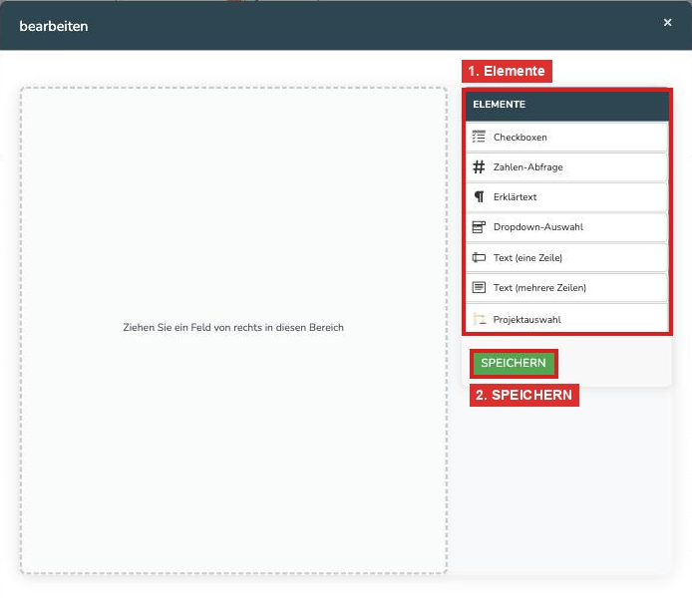The height and width of the screenshot is (616, 692).
Task: Click the Projektauswahl icon
Action: click(x=480, y=319)
